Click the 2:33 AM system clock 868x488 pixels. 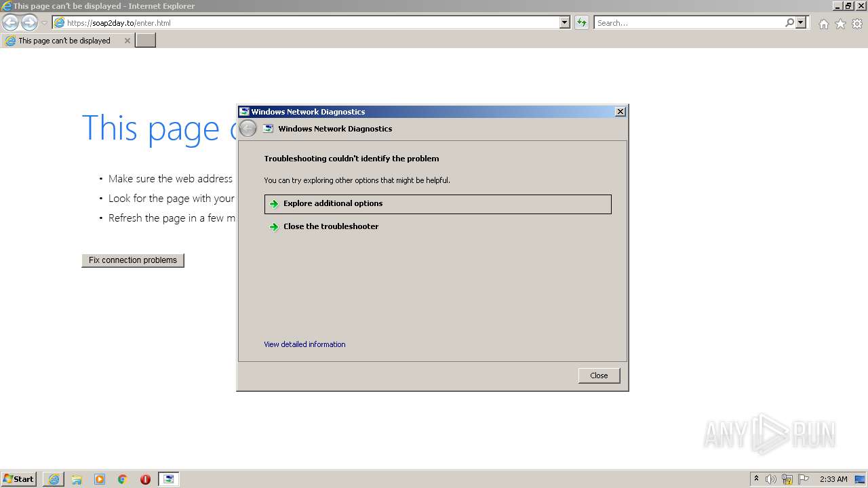coord(833,479)
